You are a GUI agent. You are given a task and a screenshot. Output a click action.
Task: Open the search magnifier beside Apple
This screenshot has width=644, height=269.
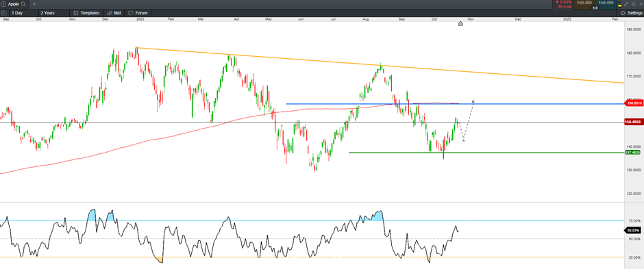tap(23, 3)
